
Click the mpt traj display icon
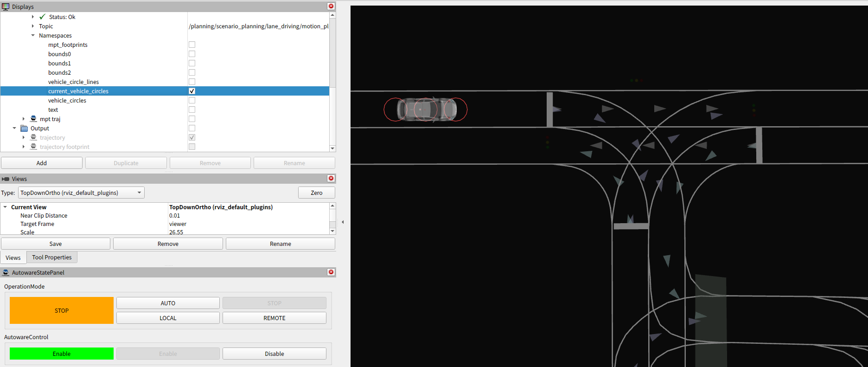[x=33, y=119]
